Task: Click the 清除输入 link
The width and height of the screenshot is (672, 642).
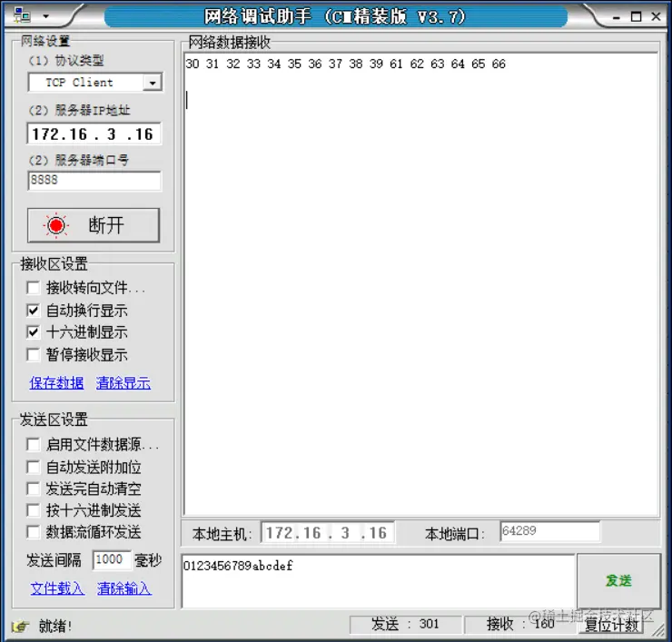Action: click(x=124, y=588)
